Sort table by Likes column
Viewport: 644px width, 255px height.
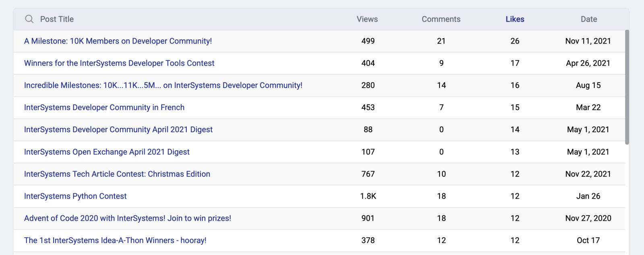click(515, 19)
